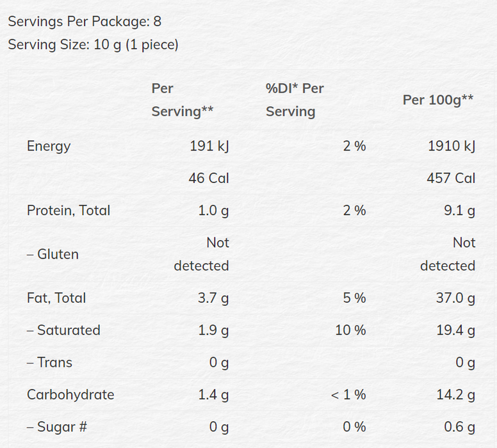This screenshot has width=497, height=448.
Task: Select the Per 100g** column header
Action: [438, 100]
